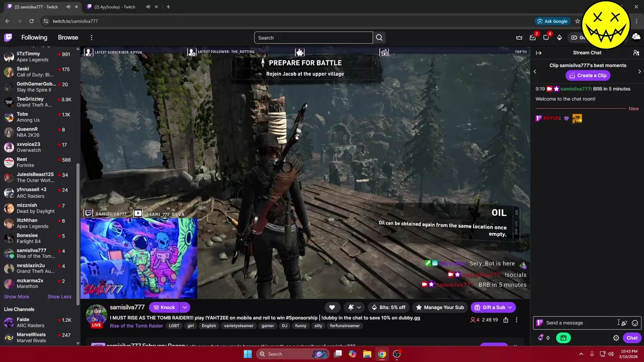The height and width of the screenshot is (362, 644).
Task: Open the Gift a Sub dropdown
Action: click(x=510, y=307)
